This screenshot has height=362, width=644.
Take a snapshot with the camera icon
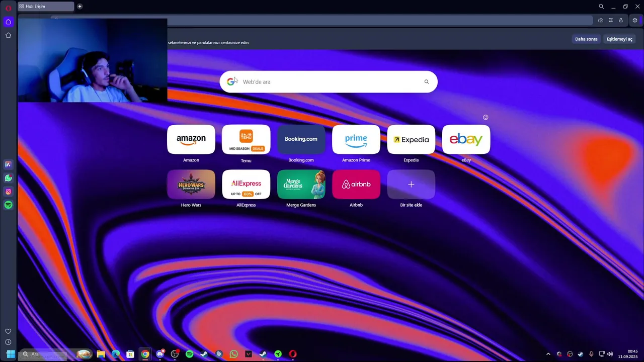[x=601, y=20]
